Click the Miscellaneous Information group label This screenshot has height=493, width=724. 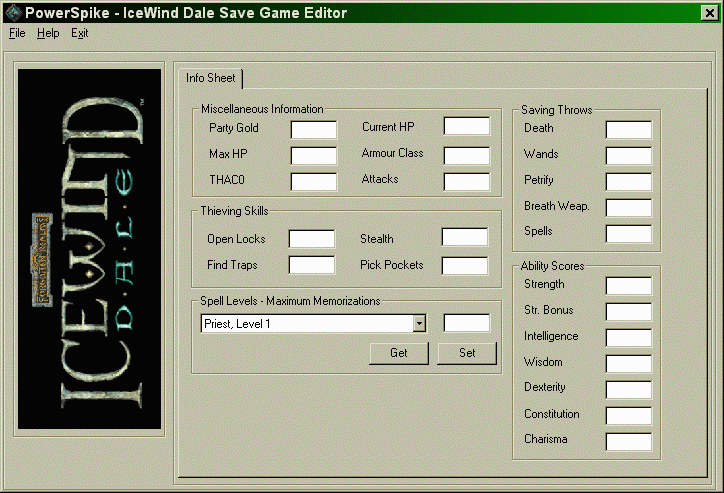click(262, 109)
